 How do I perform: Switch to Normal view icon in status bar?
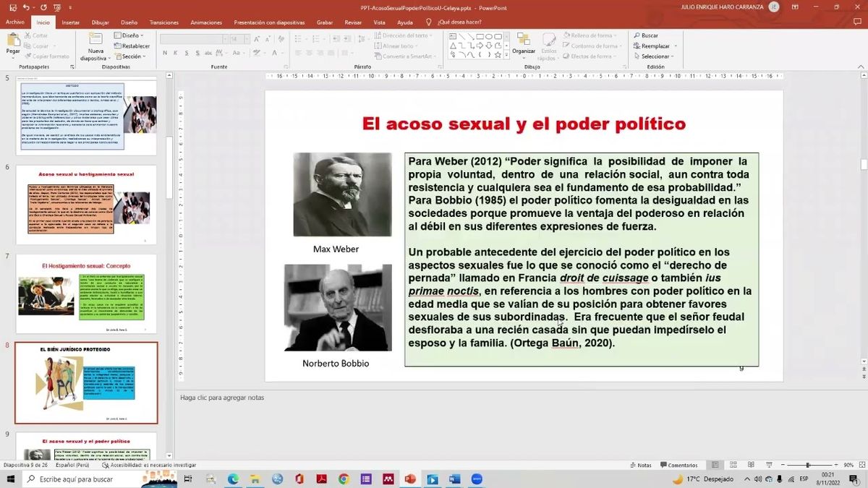tap(715, 465)
